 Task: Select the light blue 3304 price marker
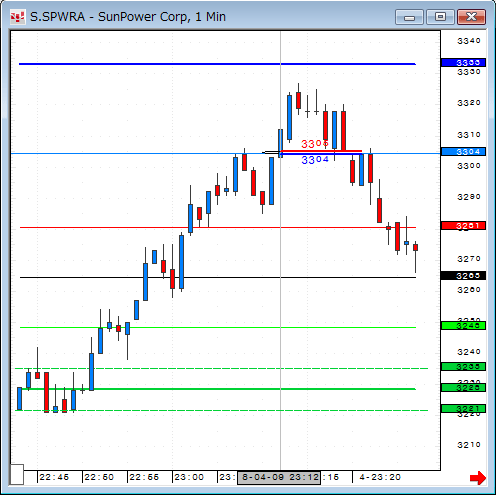coord(463,152)
